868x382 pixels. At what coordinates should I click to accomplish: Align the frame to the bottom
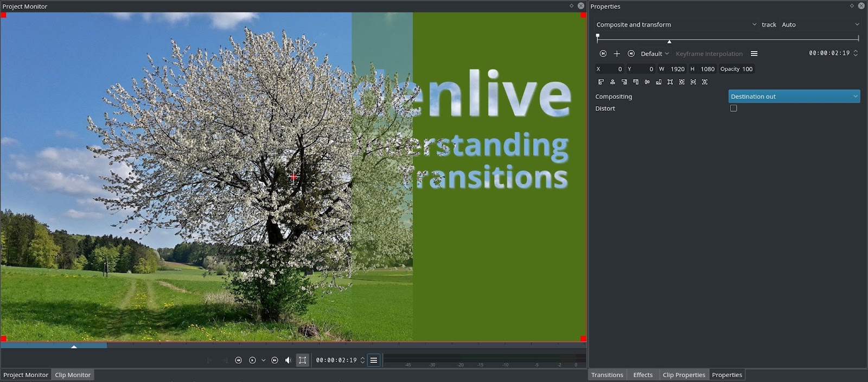[x=659, y=82]
